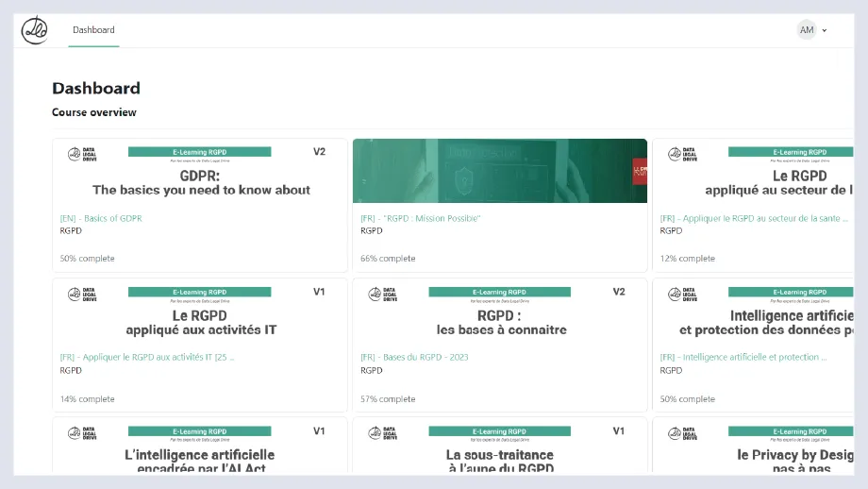
Task: Click the Data Legal Drive logo on sous-traitance card
Action: point(382,433)
